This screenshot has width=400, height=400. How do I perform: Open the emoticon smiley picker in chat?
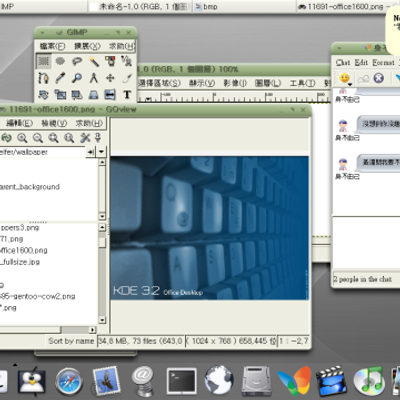pyautogui.click(x=345, y=79)
